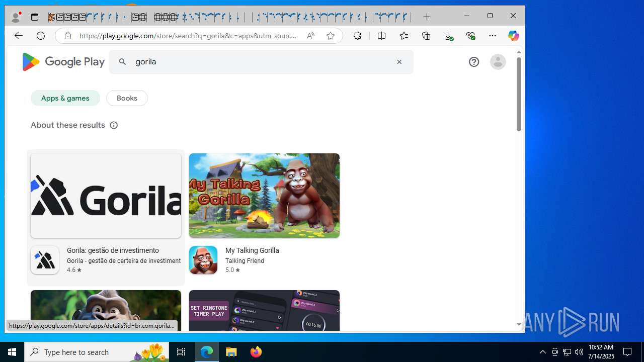Click the scrollbar down arrow
Viewport: 644px width, 362px height.
[519, 325]
